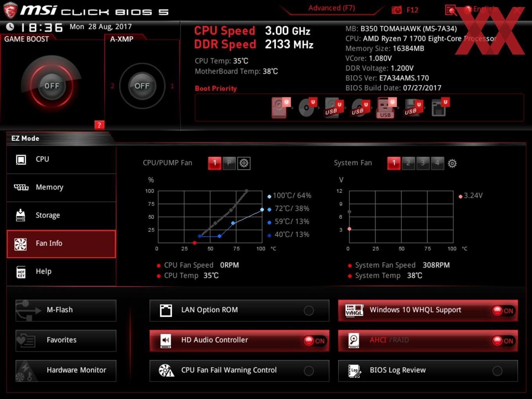This screenshot has width=532, height=399.
Task: Select System Fan tab 3
Action: pyautogui.click(x=423, y=163)
